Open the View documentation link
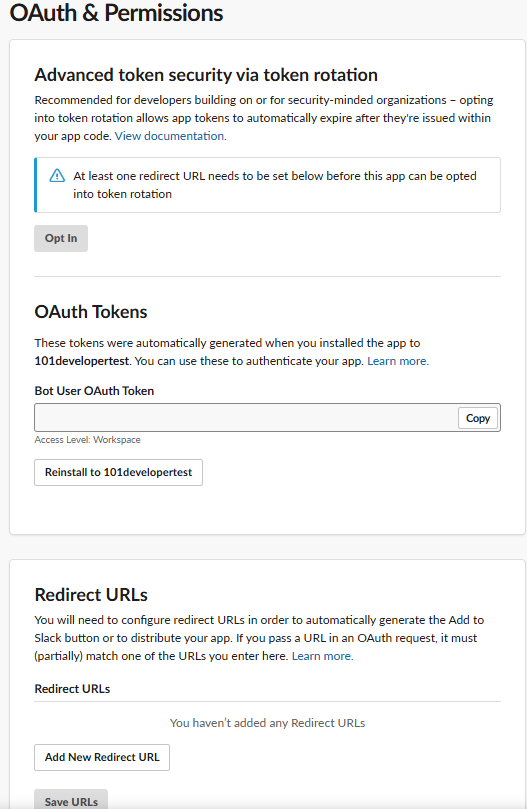This screenshot has height=809, width=527. 170,136
